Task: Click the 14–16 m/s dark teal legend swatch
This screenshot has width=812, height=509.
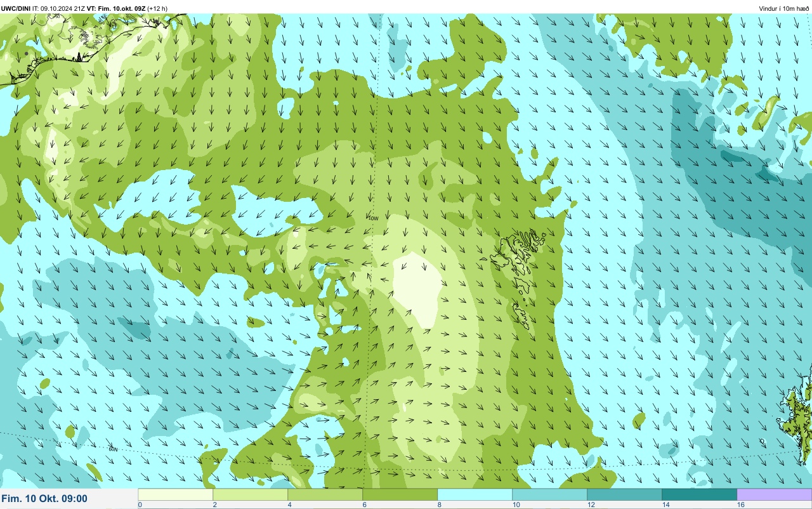Action: coord(700,494)
